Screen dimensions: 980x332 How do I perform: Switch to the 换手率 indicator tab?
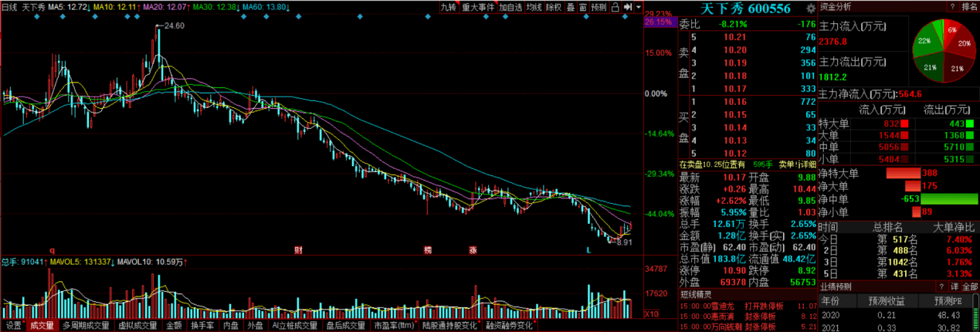(x=202, y=326)
